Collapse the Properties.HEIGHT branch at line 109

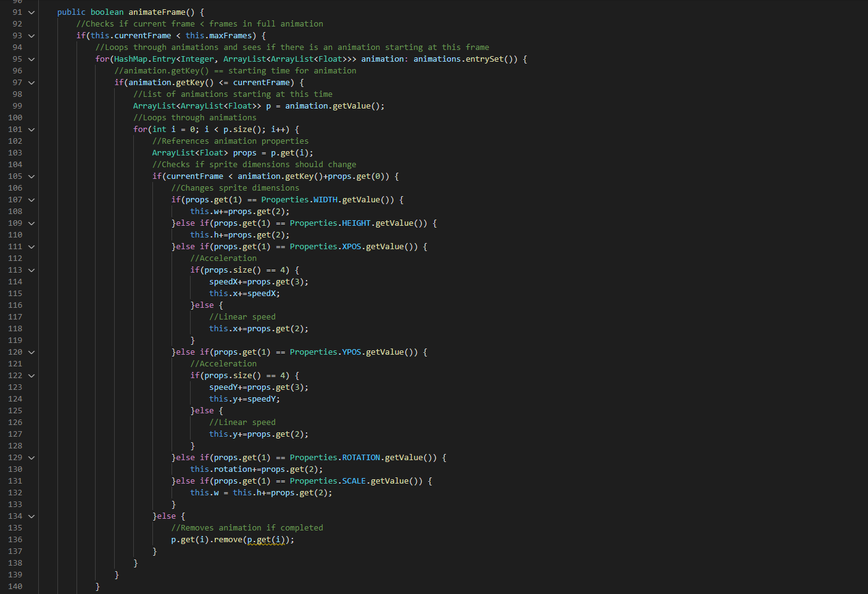(x=31, y=223)
